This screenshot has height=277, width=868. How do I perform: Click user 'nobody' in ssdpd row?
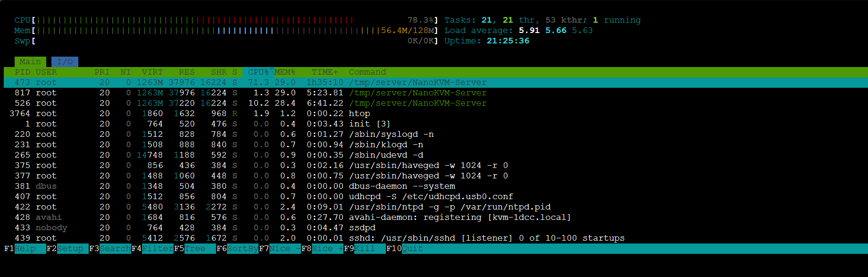pos(51,228)
